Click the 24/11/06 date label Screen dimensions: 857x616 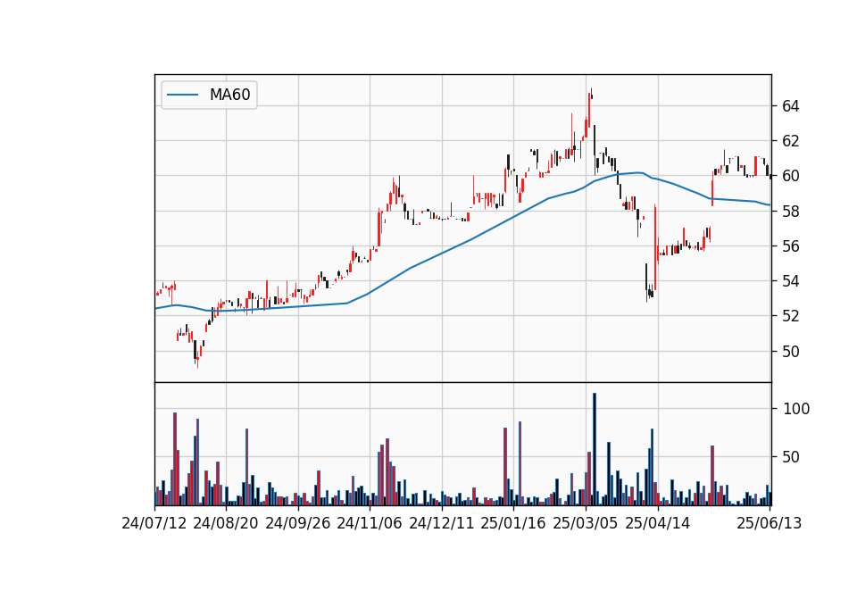click(x=370, y=523)
